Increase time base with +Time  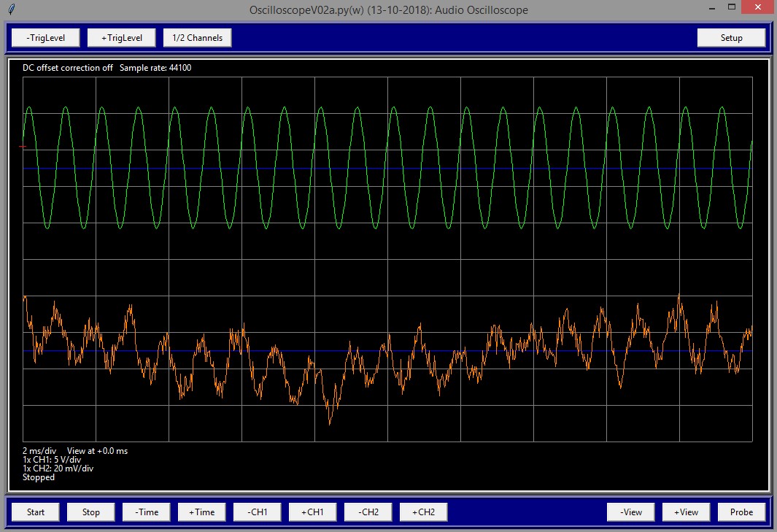coord(202,512)
